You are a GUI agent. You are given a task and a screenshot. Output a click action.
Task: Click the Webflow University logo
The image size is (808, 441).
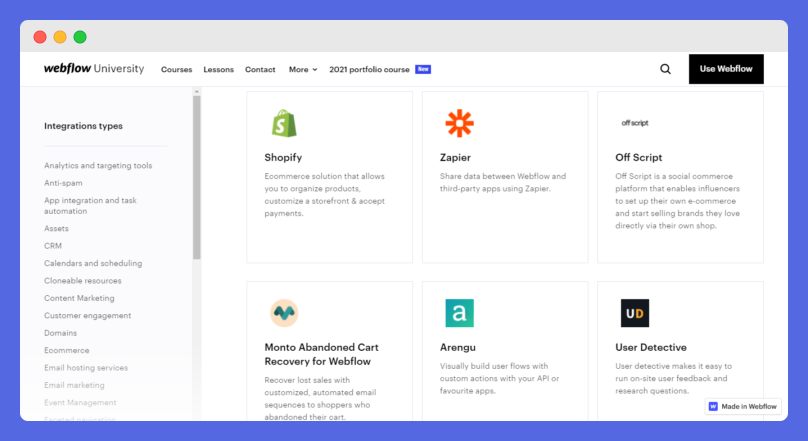94,69
